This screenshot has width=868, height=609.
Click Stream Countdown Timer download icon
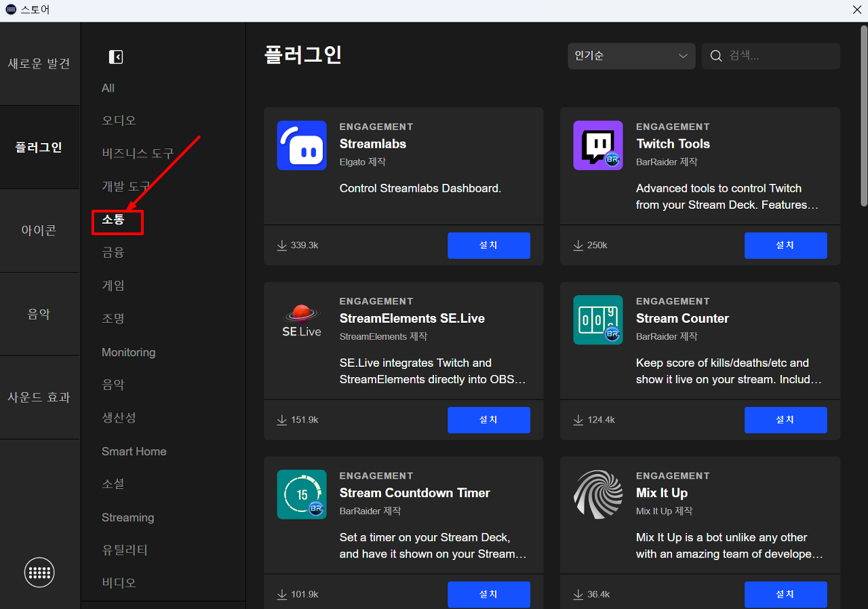[x=282, y=594]
